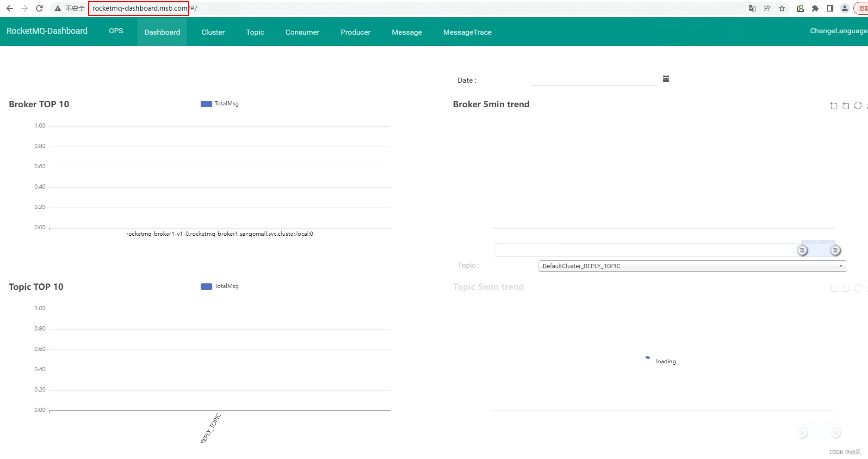The image size is (868, 459).
Task: Open the Topic dropdown showing DefaultCluster_REPLY_TOPIC
Action: point(693,266)
